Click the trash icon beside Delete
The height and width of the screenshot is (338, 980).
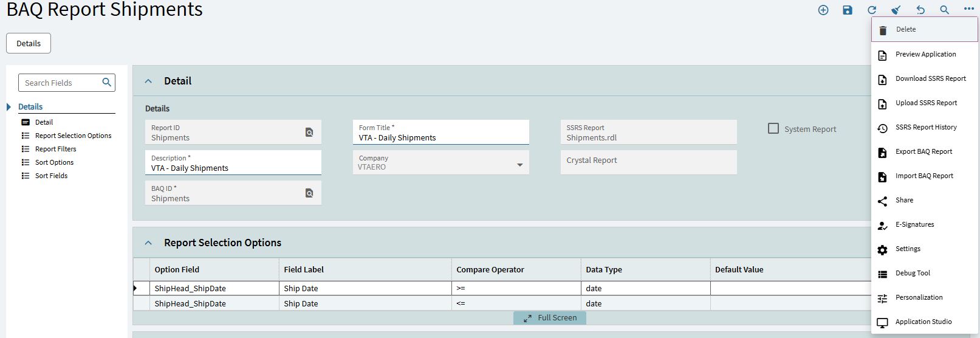pos(883,30)
